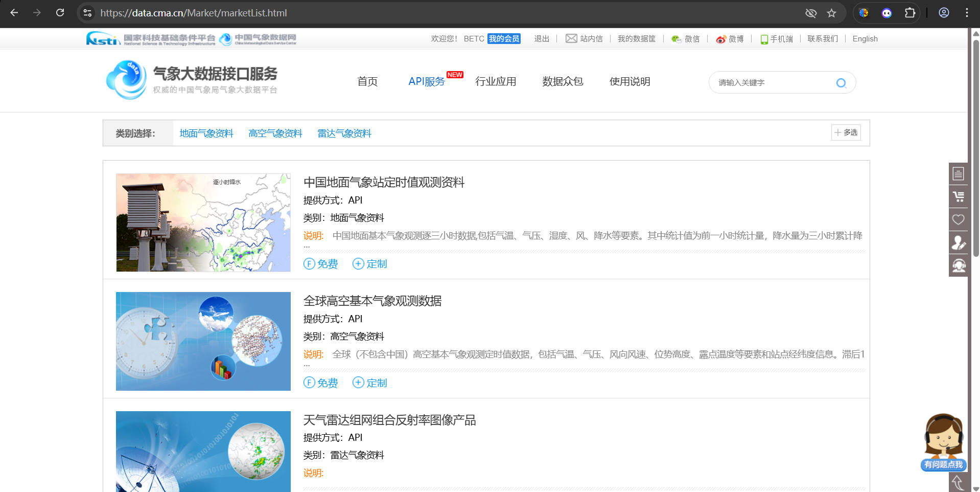The image size is (980, 492).
Task: Open 天气雷达组网组合反射率图像产品 title
Action: pos(390,420)
